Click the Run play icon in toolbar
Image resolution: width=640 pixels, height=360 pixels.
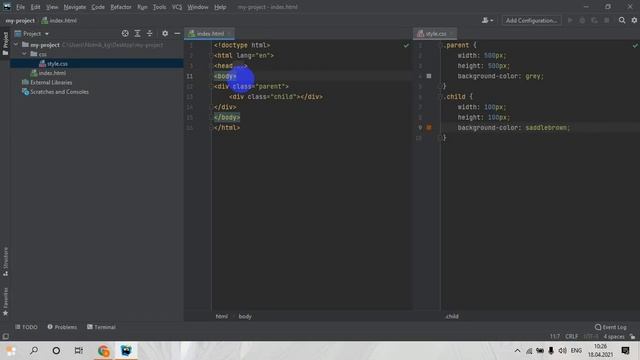pos(570,20)
